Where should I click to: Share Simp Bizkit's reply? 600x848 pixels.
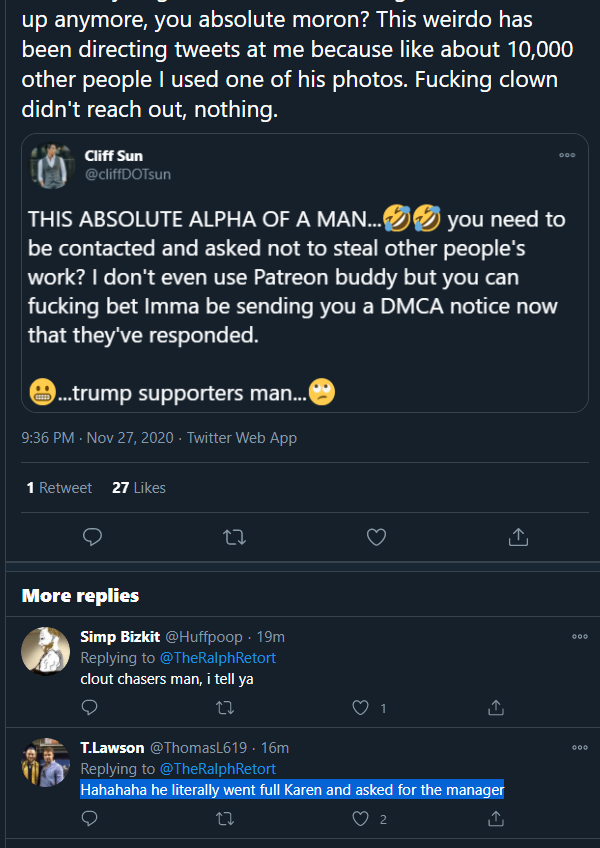coord(496,708)
